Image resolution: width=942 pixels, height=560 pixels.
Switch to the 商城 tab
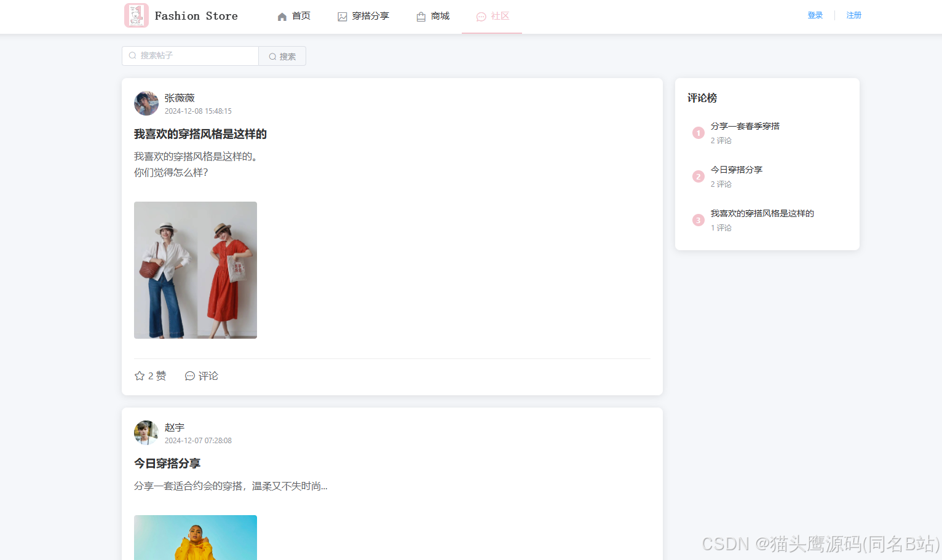coord(433,16)
